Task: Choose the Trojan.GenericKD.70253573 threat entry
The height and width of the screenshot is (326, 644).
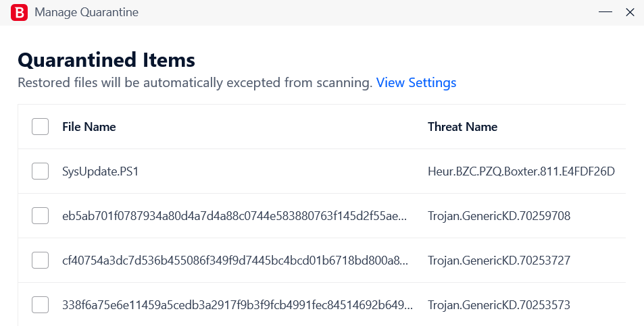Action: pos(499,304)
